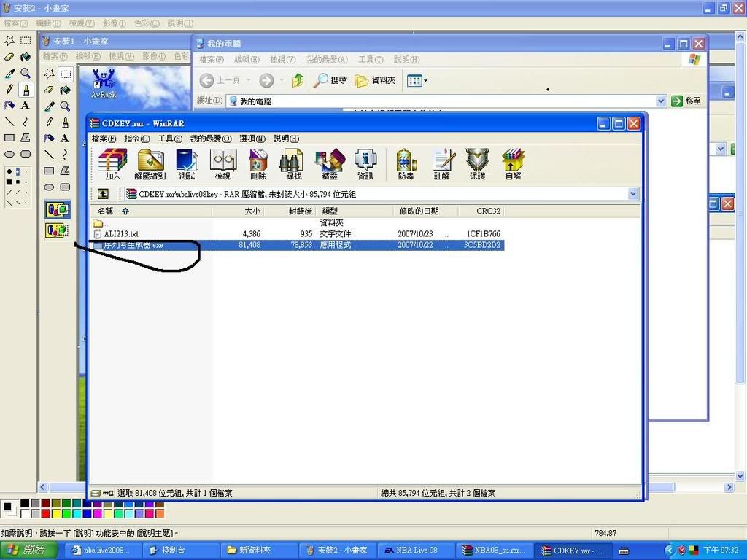Click Paint's vertical scrollbar down arrow
The image size is (747, 560).
point(740,475)
